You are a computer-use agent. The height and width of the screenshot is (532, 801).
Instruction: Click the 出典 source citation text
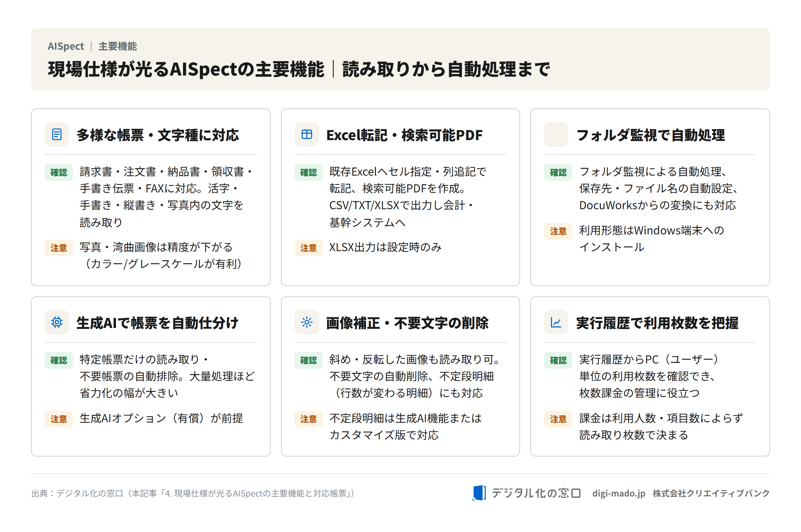coord(193,493)
